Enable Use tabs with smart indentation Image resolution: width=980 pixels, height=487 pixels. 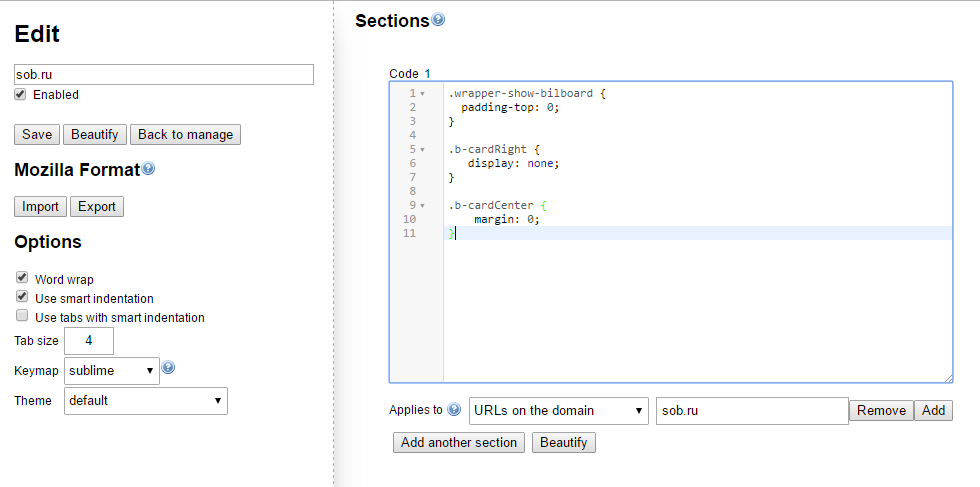[22, 316]
